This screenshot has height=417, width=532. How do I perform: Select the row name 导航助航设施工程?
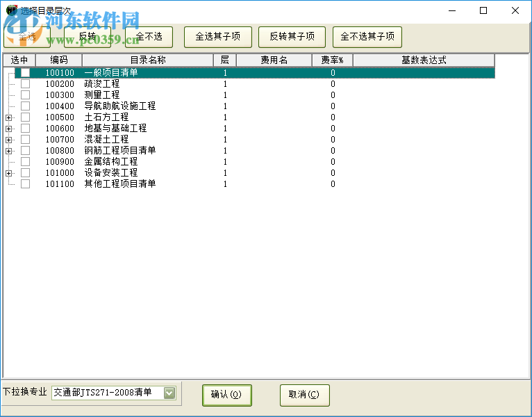click(119, 106)
